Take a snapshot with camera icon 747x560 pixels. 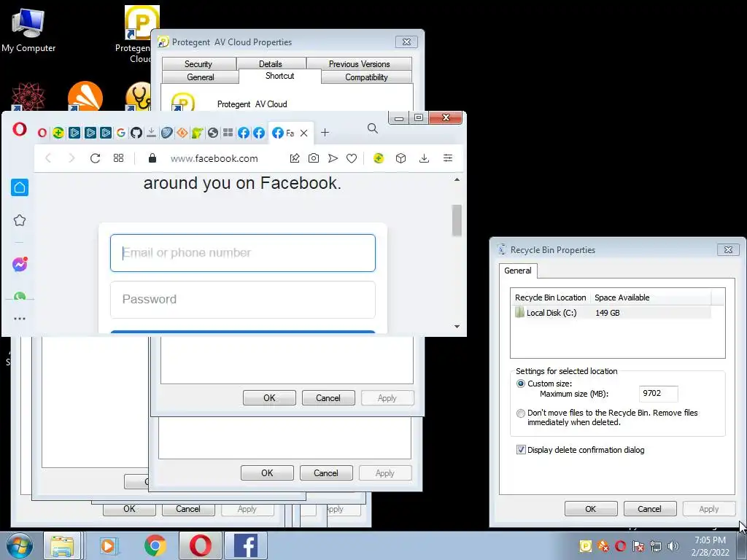pyautogui.click(x=314, y=158)
